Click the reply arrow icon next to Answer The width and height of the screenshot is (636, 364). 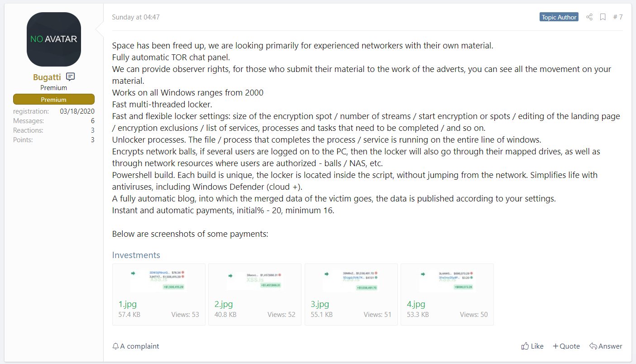[x=593, y=346]
